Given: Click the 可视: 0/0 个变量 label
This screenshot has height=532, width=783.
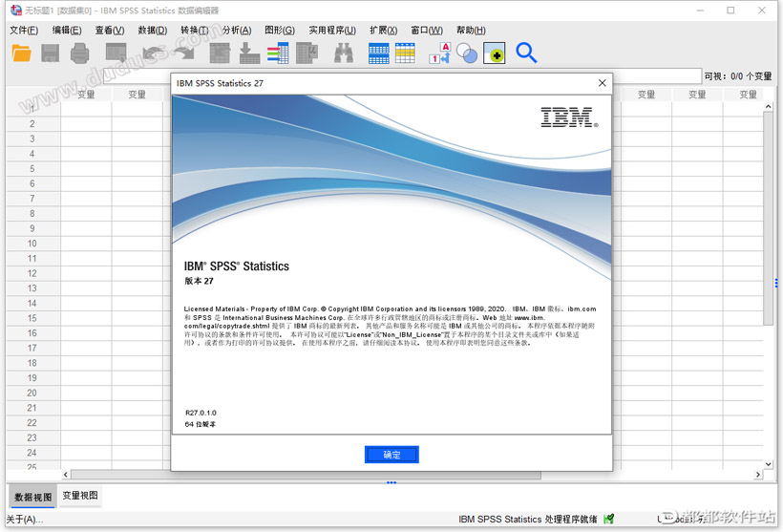Looking at the screenshot, I should (737, 75).
